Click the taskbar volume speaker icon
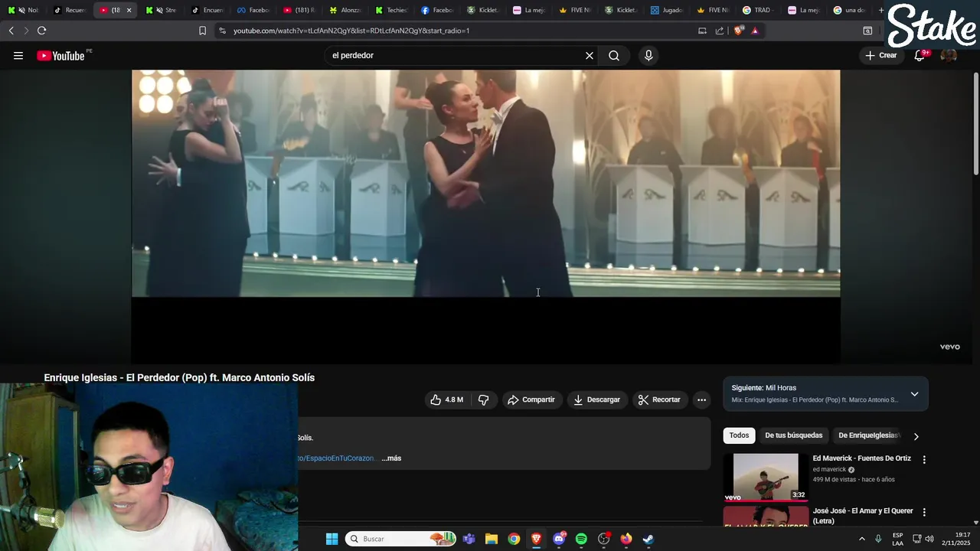Screen dimensions: 980x551 [x=929, y=539]
